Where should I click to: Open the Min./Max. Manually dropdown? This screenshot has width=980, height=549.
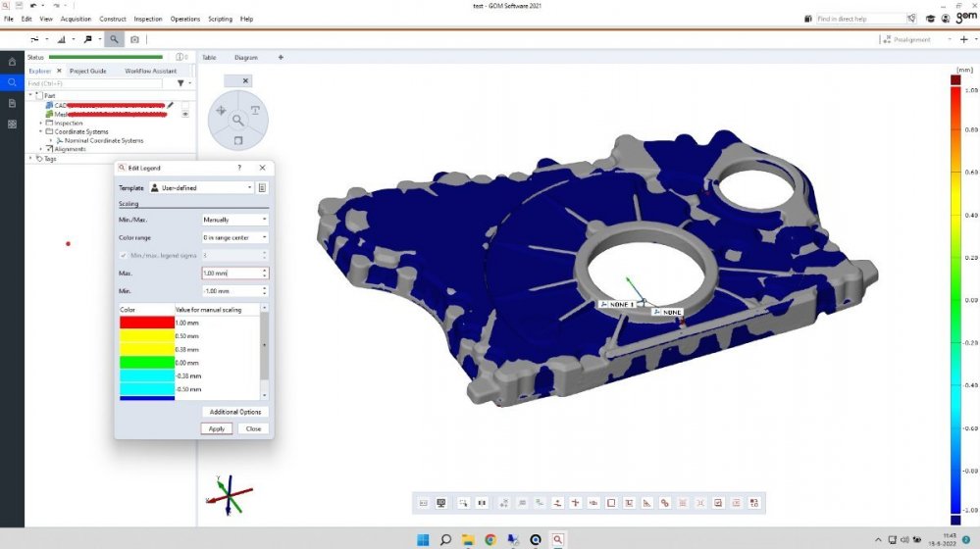click(x=234, y=220)
